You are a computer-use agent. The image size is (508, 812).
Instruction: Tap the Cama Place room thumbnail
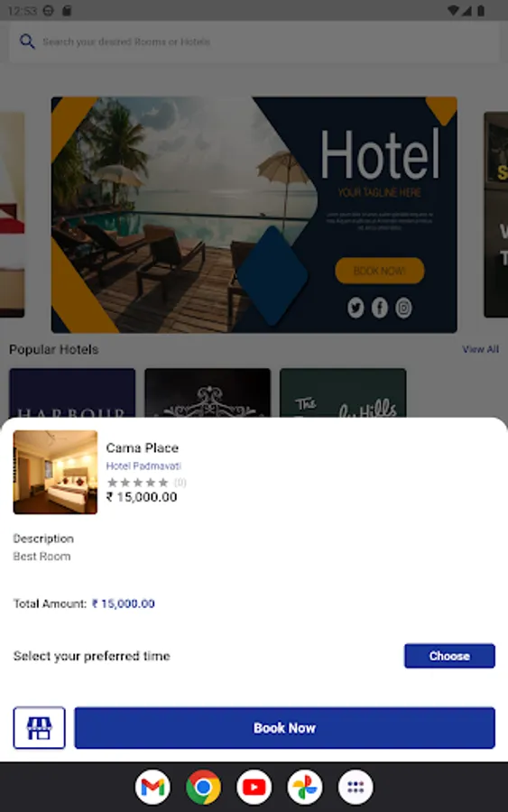pyautogui.click(x=55, y=472)
